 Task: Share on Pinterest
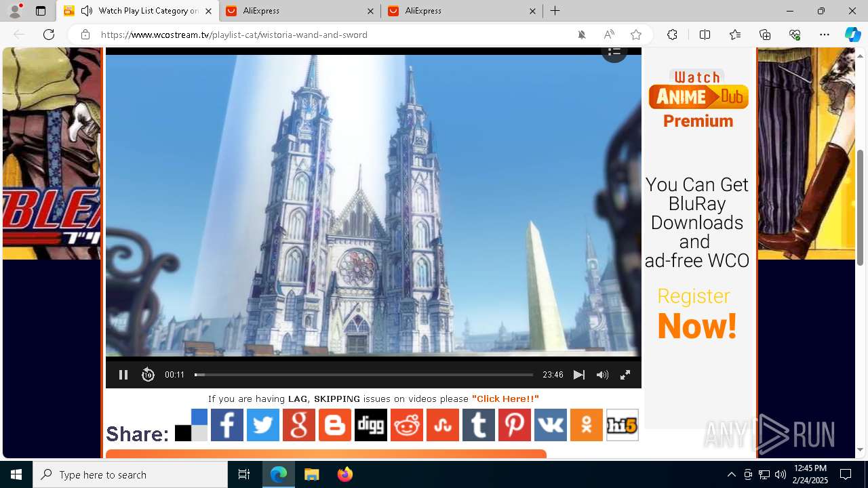[515, 425]
